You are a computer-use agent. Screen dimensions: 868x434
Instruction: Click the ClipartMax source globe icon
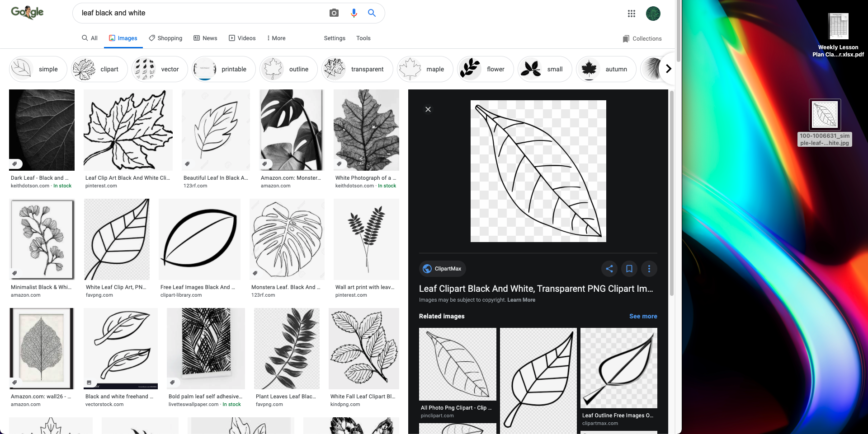[x=427, y=269]
